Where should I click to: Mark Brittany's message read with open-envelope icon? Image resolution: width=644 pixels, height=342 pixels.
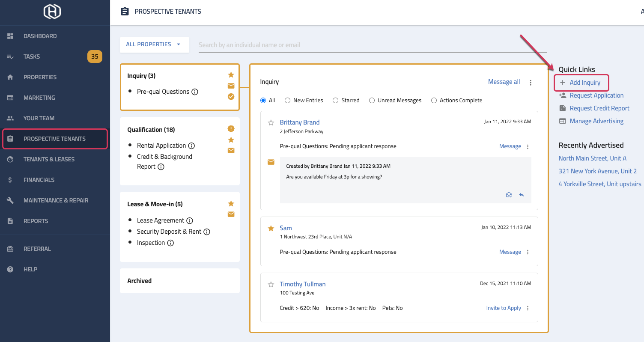[x=509, y=195]
